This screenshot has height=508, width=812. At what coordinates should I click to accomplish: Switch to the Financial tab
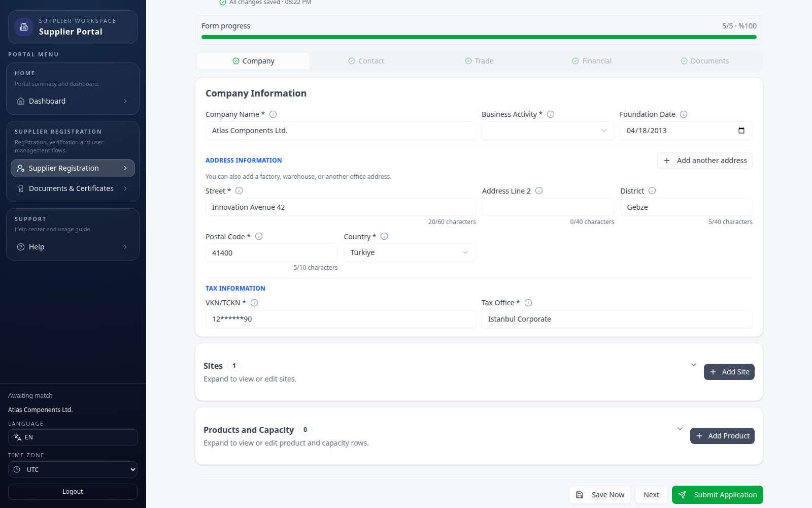(592, 61)
